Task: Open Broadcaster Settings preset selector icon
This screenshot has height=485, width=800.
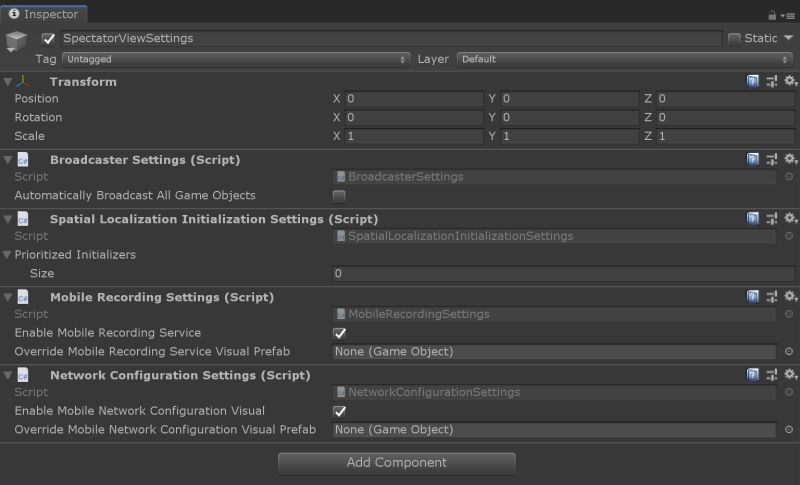Action: point(771,159)
